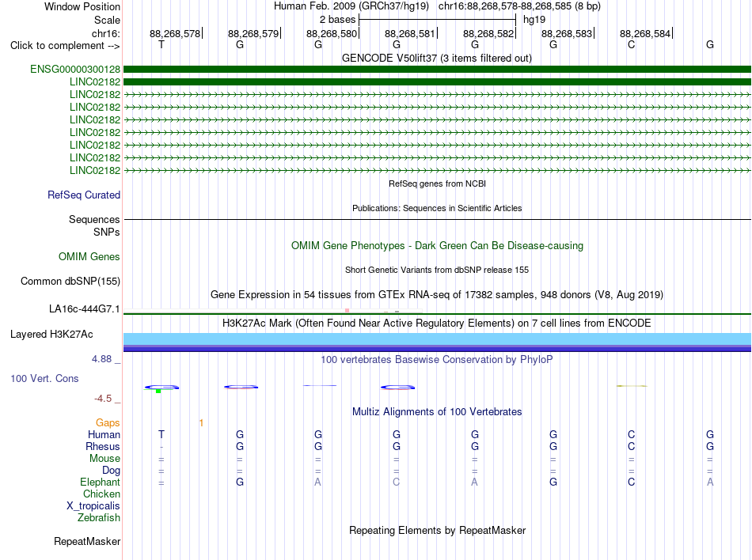This screenshot has width=752, height=560.
Task: Click the 100 Vert. Cons track label
Action: click(x=44, y=378)
